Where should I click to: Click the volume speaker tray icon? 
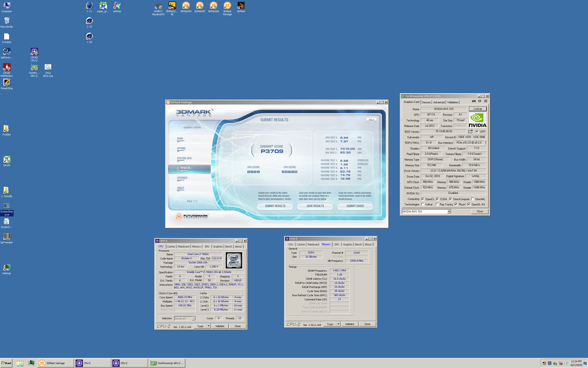[566, 363]
